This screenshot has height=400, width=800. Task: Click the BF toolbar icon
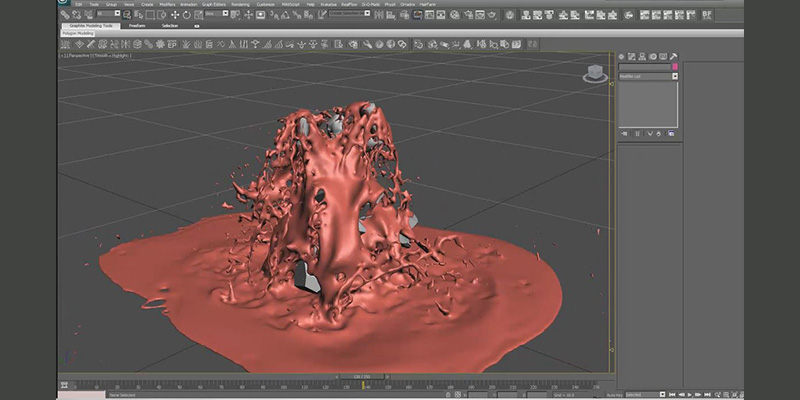(707, 15)
